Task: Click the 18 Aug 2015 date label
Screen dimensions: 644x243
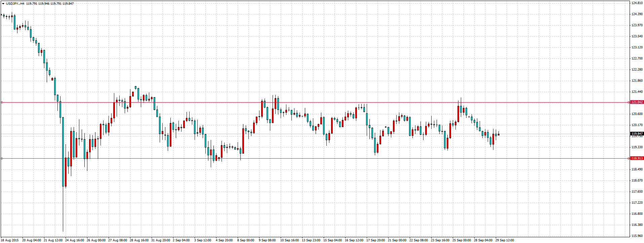Action: 10,240
